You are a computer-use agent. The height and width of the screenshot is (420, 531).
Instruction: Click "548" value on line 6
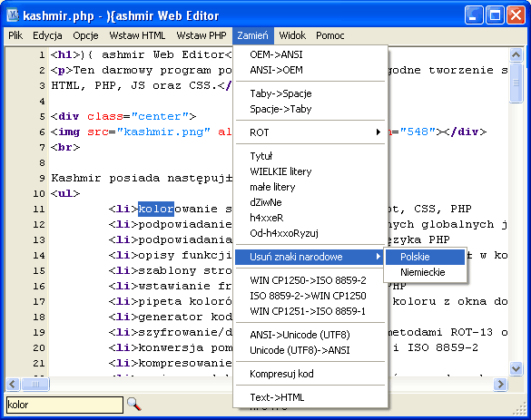pyautogui.click(x=418, y=132)
